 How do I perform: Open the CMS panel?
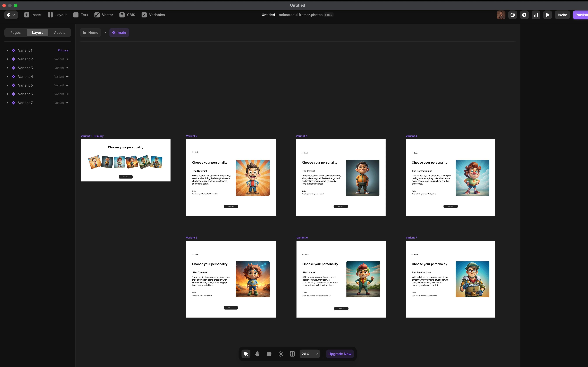click(x=127, y=15)
